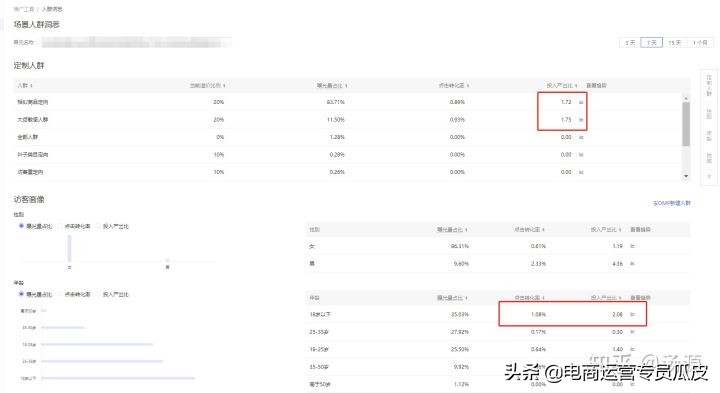Click the female bar in gender chart
This screenshot has height=393, width=720.
69,248
